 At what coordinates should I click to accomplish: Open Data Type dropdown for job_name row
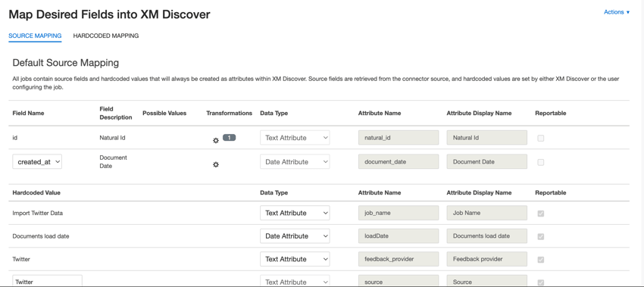click(x=295, y=213)
